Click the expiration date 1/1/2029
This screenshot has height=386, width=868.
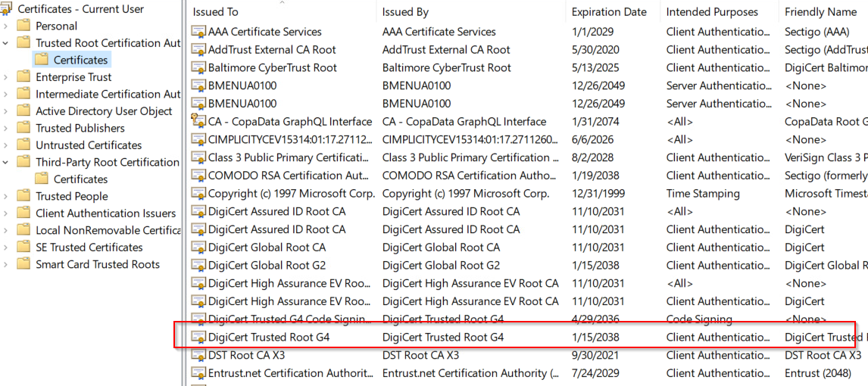[592, 32]
